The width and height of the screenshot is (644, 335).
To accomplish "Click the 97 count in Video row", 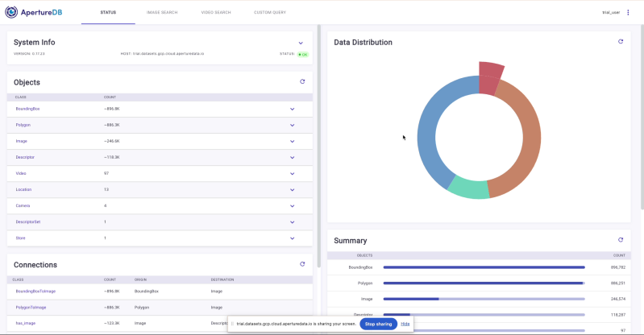I will [106, 173].
